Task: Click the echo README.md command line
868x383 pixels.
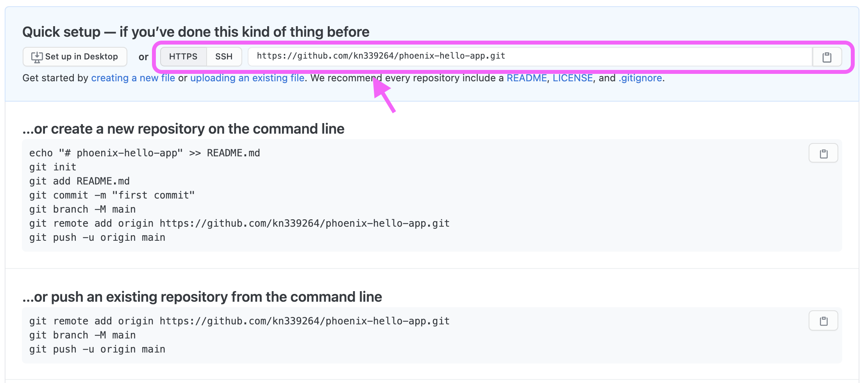Action: click(145, 153)
